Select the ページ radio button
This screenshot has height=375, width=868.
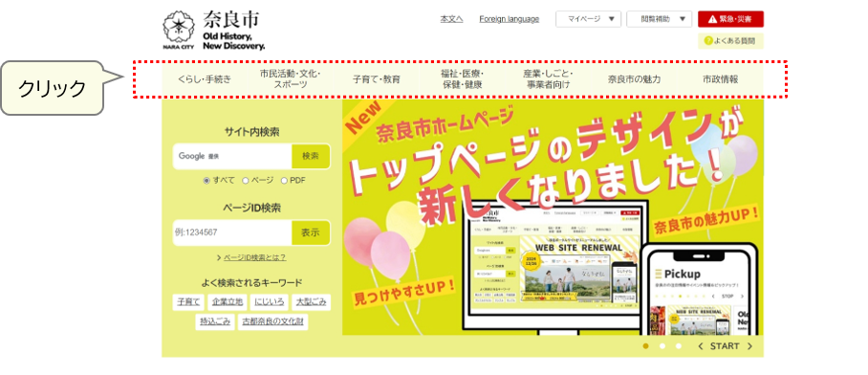pos(246,181)
